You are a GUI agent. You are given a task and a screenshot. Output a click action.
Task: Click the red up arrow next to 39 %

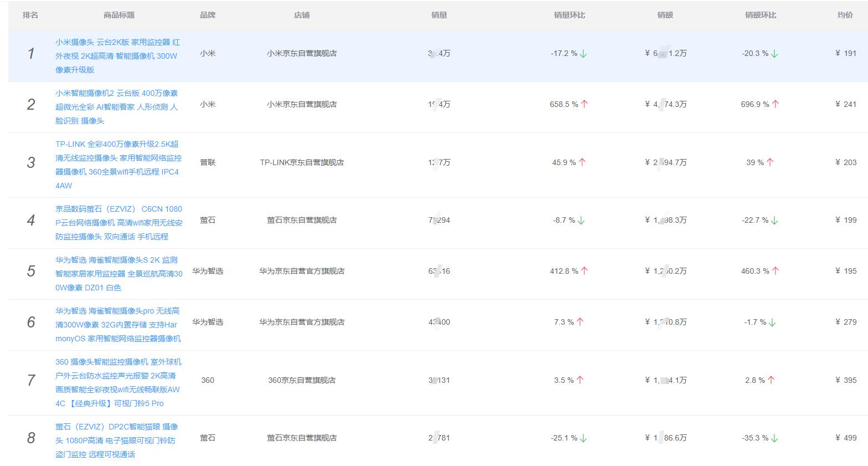(x=770, y=162)
